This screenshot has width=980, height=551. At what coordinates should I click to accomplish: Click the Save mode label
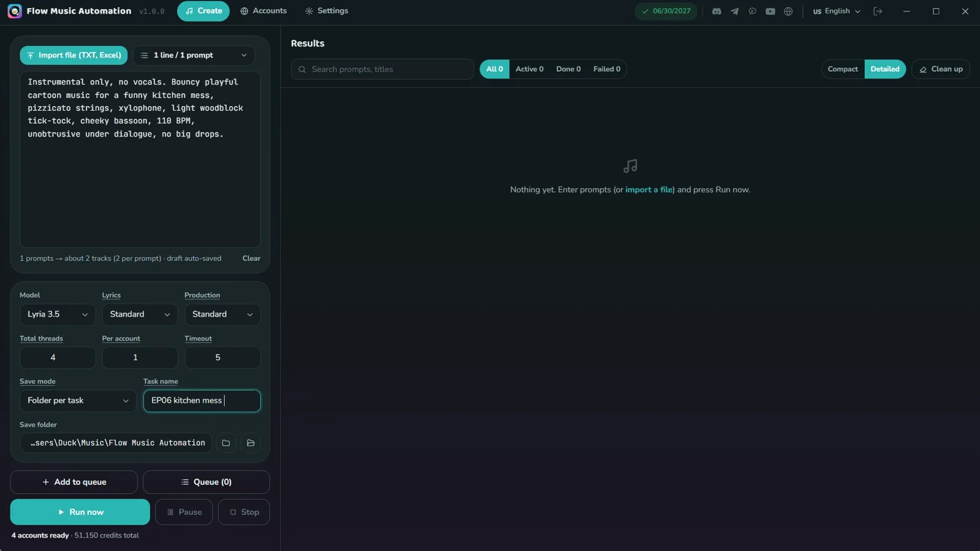tap(37, 381)
